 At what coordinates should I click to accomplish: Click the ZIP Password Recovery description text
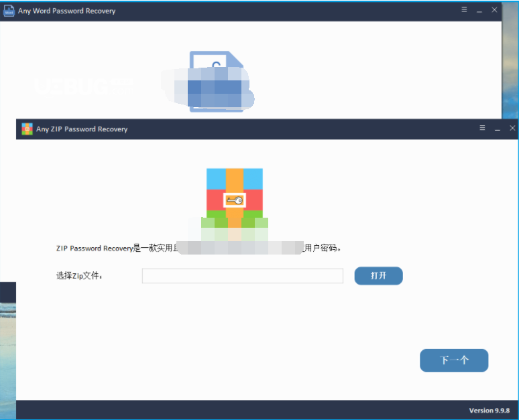pos(198,248)
